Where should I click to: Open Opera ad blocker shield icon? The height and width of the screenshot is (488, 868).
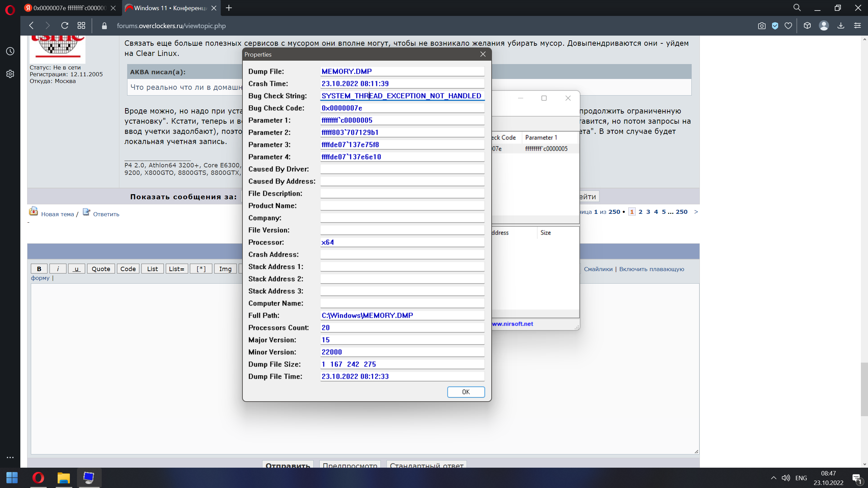pyautogui.click(x=775, y=26)
